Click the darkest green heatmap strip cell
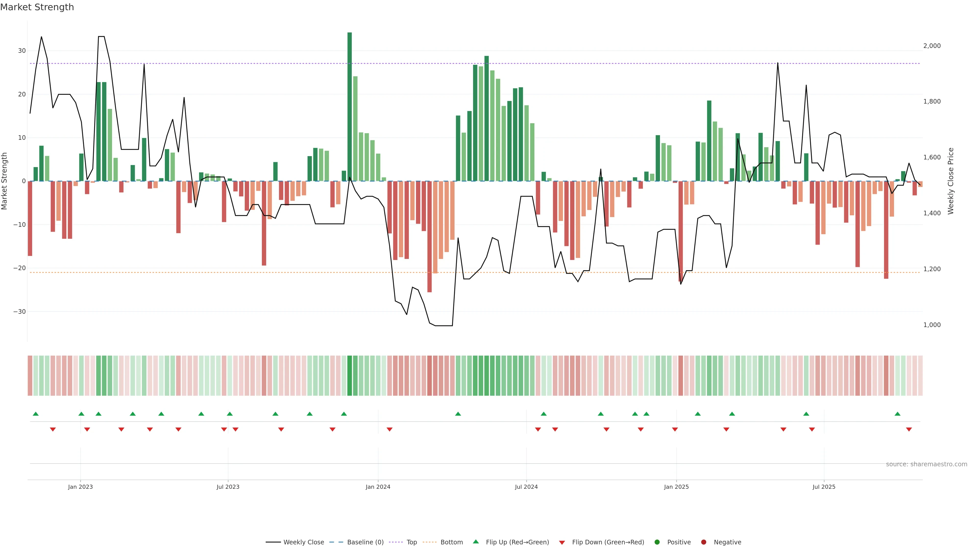980x551 pixels. (x=350, y=376)
